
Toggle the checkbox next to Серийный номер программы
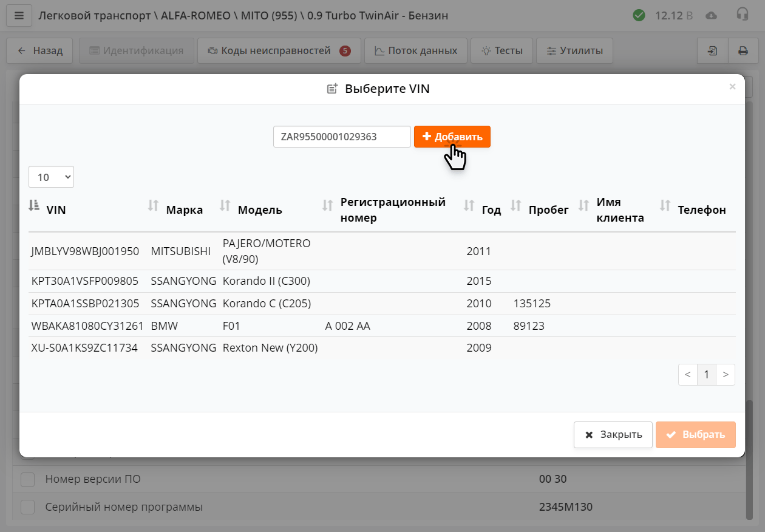27,507
